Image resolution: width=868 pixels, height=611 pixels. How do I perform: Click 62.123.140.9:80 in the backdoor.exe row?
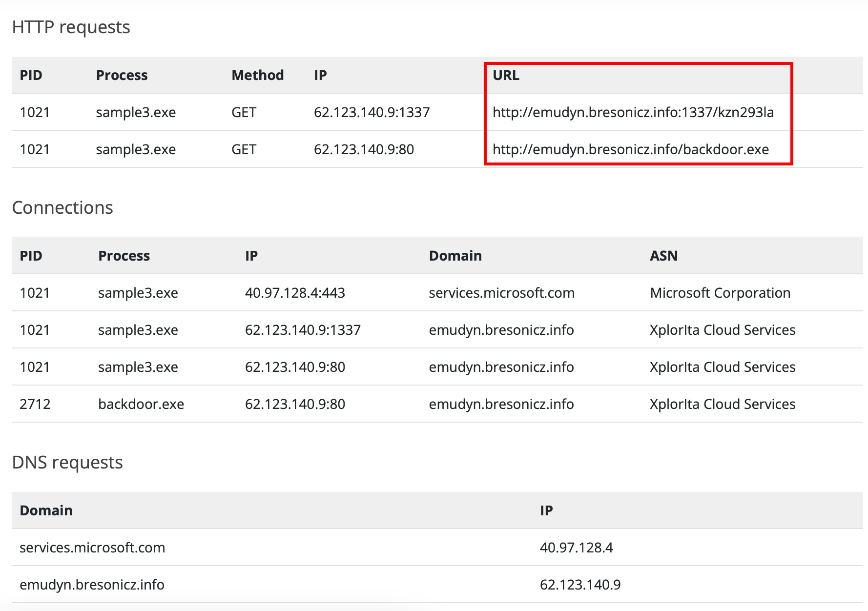295,404
